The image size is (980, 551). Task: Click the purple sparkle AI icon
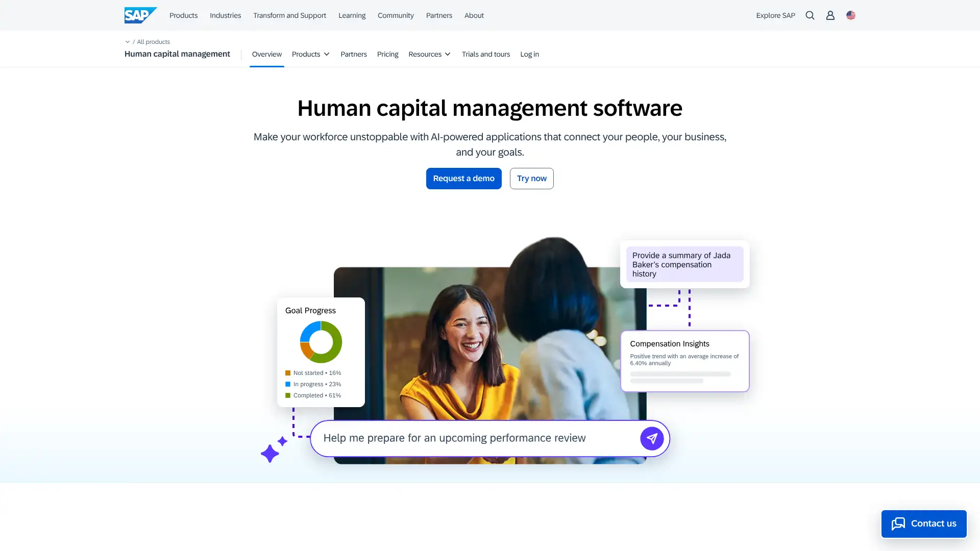tap(274, 449)
